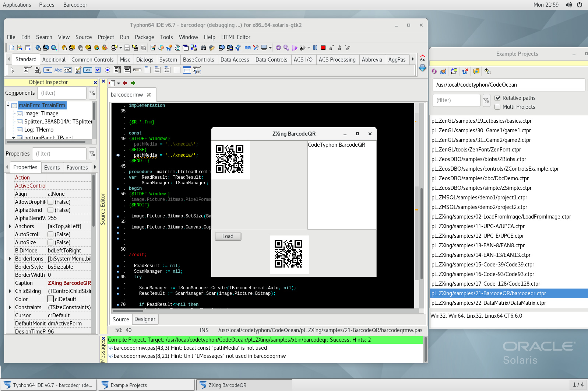This screenshot has height=391, width=588.
Task: Pick the 'on' toggle box component from palette
Action: click(88, 70)
